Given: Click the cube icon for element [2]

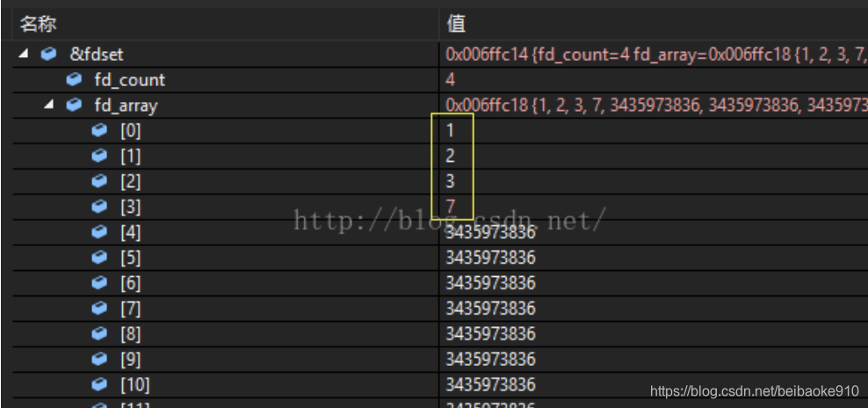Looking at the screenshot, I should click(x=99, y=181).
